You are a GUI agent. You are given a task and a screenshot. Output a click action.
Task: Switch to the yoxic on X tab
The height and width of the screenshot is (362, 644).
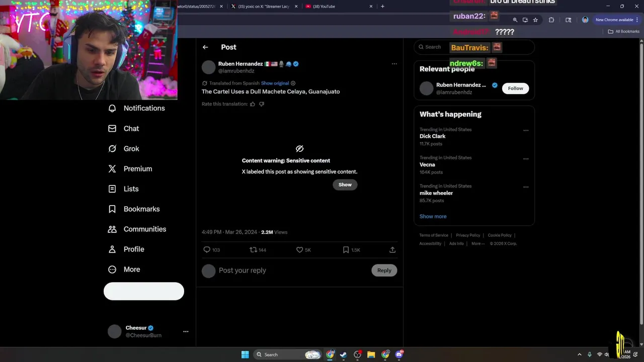click(x=264, y=7)
